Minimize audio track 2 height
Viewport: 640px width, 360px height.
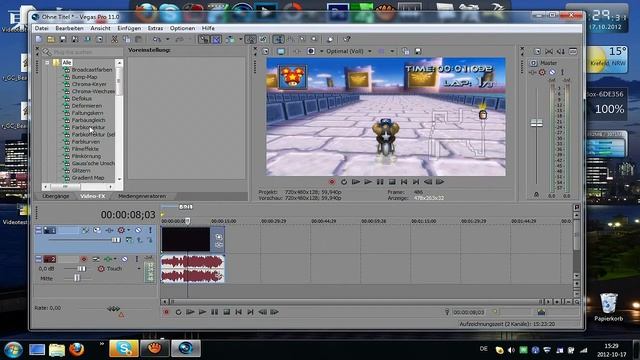tap(38, 259)
